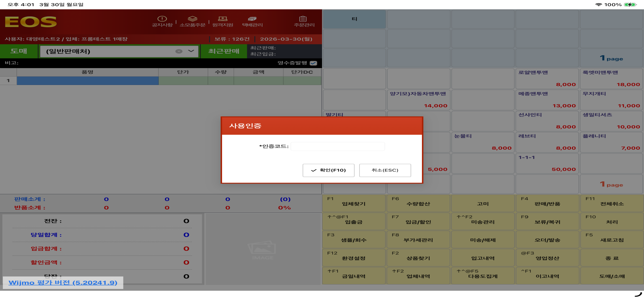This screenshot has width=644, height=298.
Task: Open 택배관리 delivery management icon
Action: (x=252, y=22)
